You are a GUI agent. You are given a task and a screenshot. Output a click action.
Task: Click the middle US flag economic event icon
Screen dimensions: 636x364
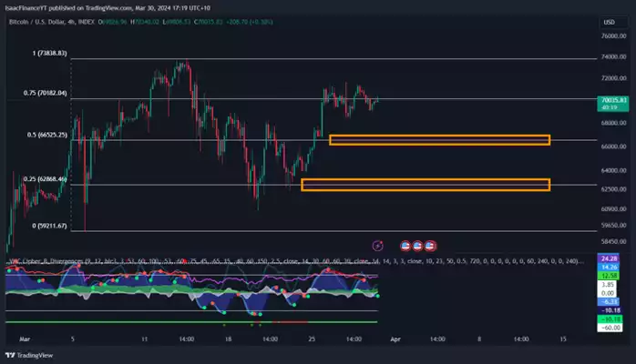[417, 246]
